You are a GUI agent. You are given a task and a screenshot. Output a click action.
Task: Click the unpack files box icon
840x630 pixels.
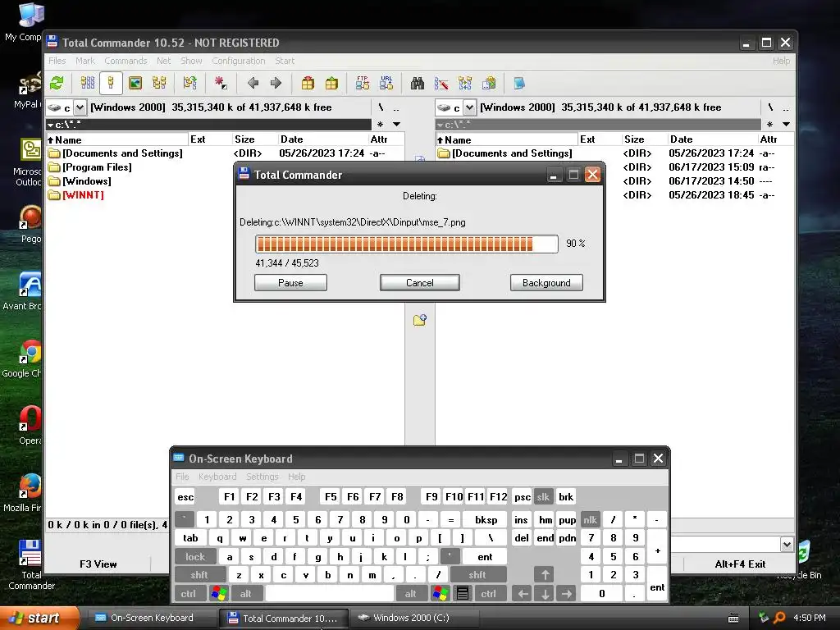pyautogui.click(x=332, y=83)
